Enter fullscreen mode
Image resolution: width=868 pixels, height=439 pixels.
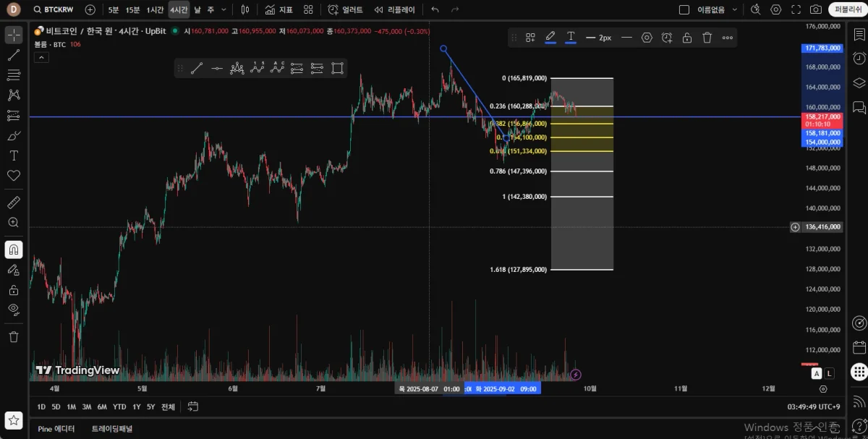(x=796, y=9)
